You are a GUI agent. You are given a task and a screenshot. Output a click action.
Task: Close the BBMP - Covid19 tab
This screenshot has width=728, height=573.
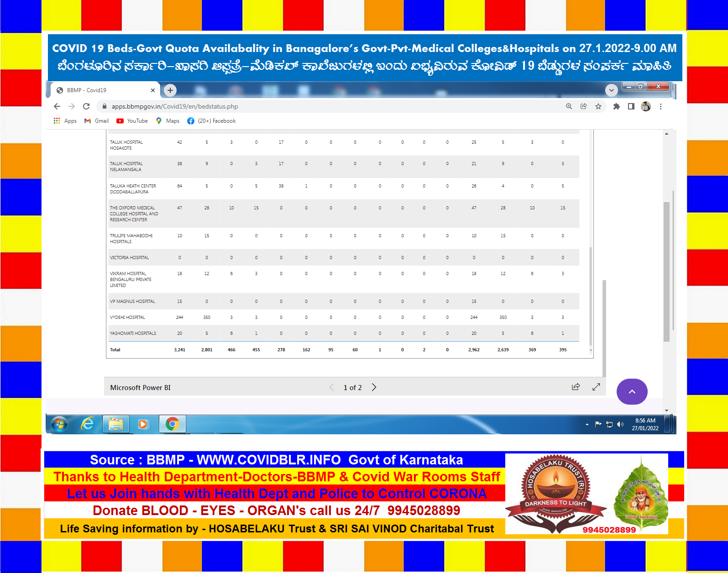(x=153, y=90)
